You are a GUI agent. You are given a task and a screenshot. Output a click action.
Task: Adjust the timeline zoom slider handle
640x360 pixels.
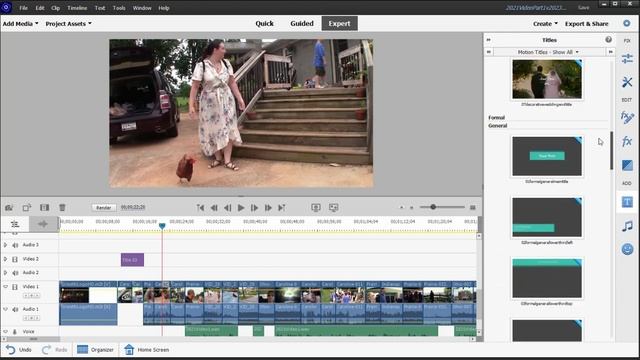pyautogui.click(x=433, y=207)
